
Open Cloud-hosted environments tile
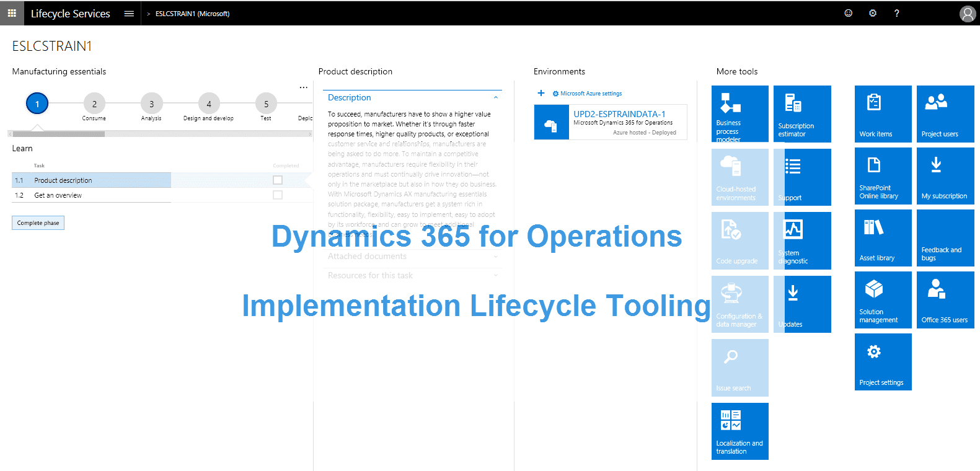(740, 177)
